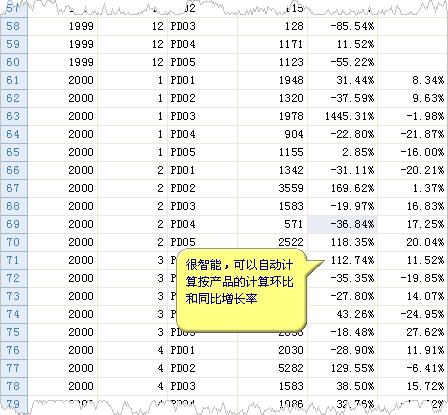The image size is (448, 415).
Task: Select the 8.34% cell in row 61
Action: tap(413, 80)
